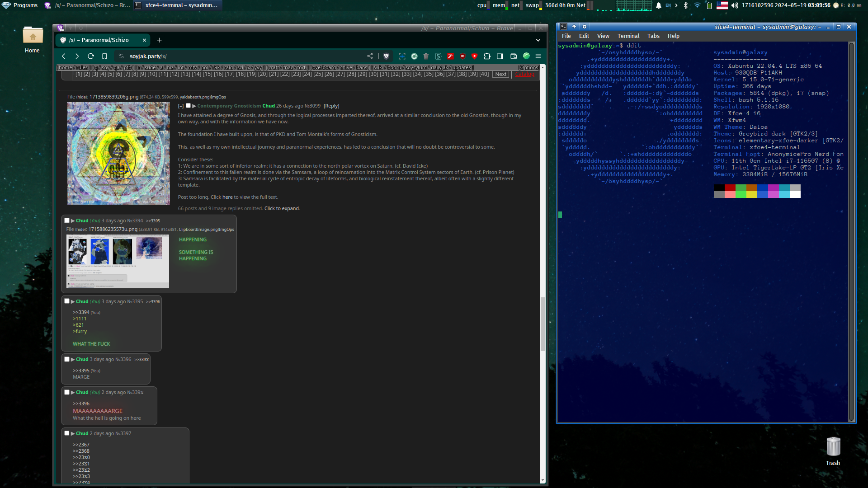The width and height of the screenshot is (868, 488).
Task: Click the Next page button
Action: (500, 74)
